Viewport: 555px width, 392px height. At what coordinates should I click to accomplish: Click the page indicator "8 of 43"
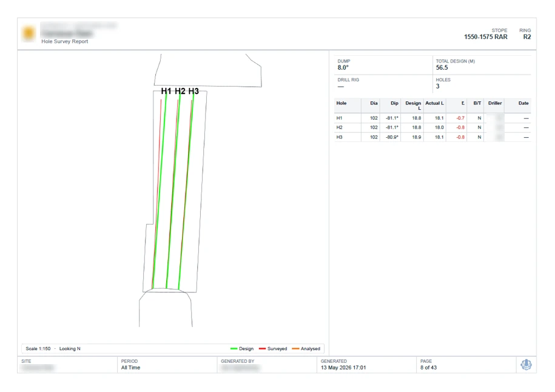pyautogui.click(x=429, y=368)
